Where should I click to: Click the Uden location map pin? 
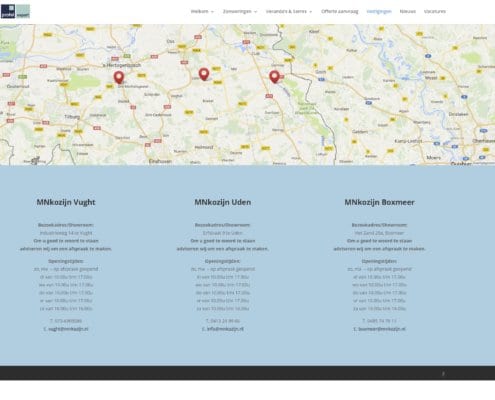click(x=204, y=74)
